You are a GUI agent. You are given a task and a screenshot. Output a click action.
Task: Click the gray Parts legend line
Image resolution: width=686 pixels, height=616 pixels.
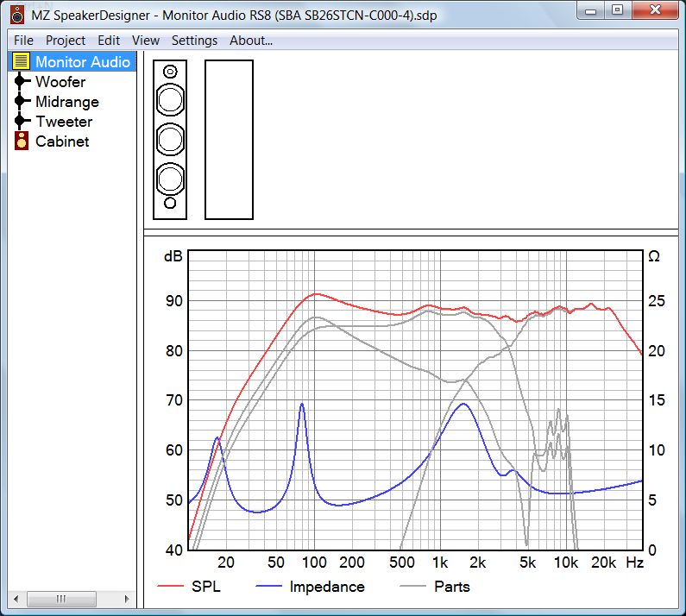[412, 587]
